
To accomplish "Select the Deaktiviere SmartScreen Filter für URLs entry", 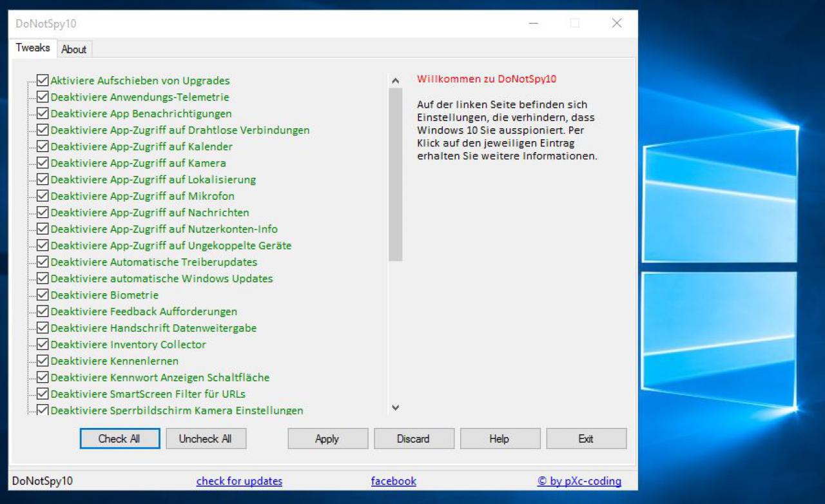I will coord(148,394).
